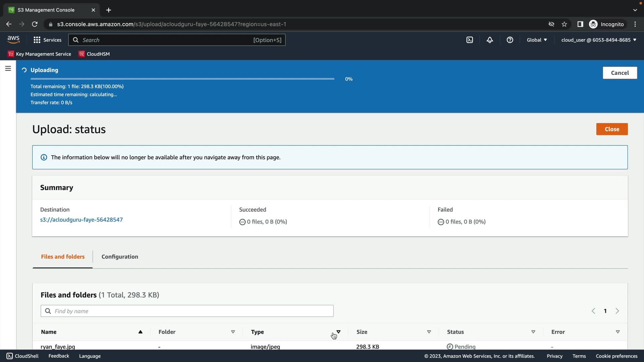644x362 pixels.
Task: Open Key Management Service shortcut
Action: click(x=40, y=54)
